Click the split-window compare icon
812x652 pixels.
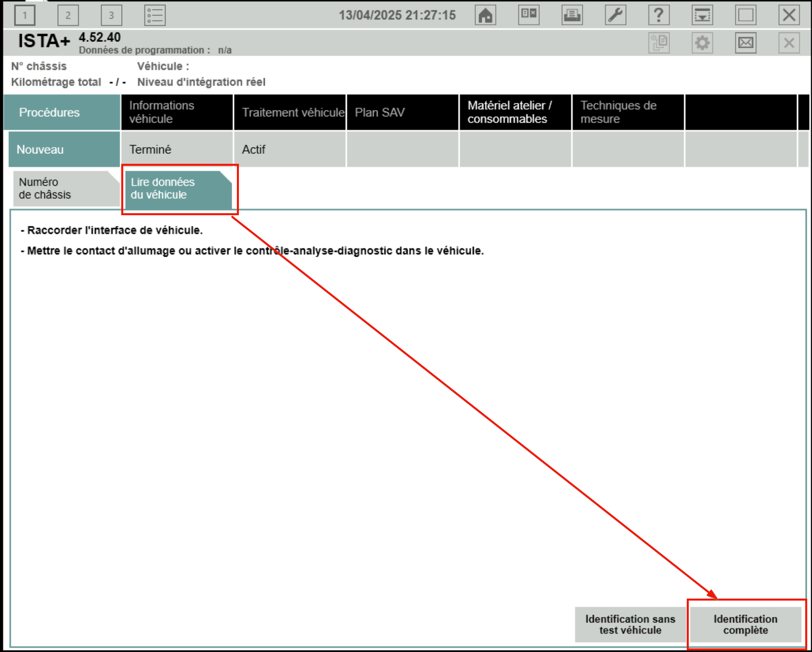529,15
